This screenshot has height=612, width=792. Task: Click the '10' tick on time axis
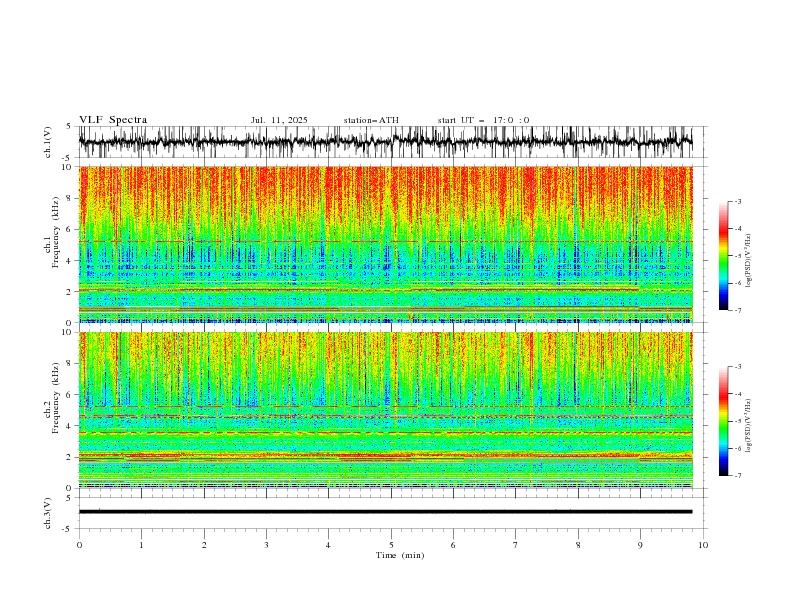tap(703, 545)
